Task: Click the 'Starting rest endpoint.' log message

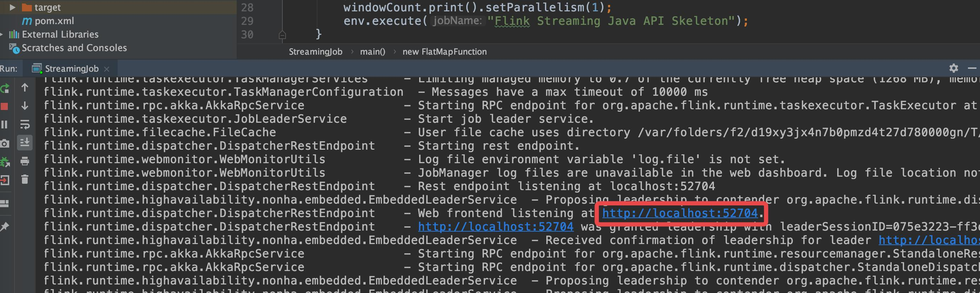Action: (x=499, y=146)
